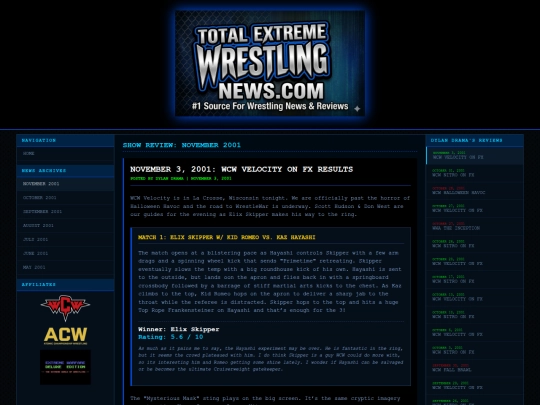Image resolution: width=540 pixels, height=405 pixels.
Task: Click the match description paragraph starting 'The match opens'
Action: pos(270,282)
